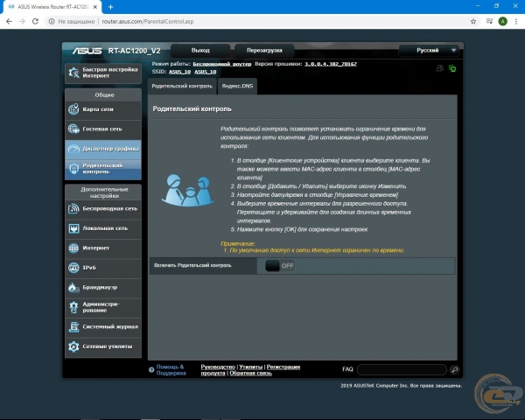The width and height of the screenshot is (525, 420).
Task: Select the Родительский контроль tab
Action: point(182,86)
